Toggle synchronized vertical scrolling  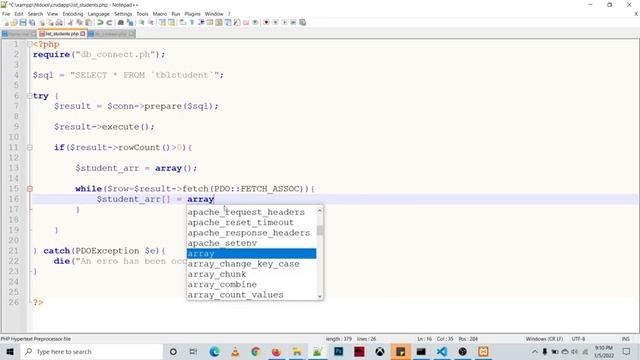(162, 22)
